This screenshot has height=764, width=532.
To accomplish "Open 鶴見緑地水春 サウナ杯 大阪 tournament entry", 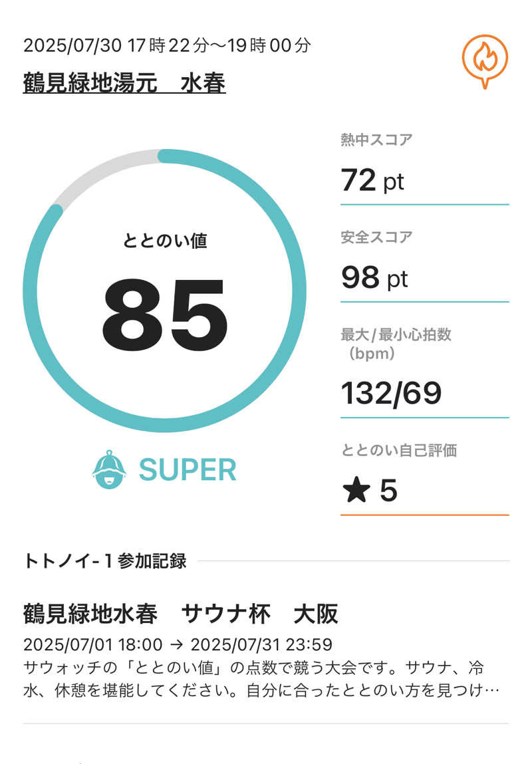I will click(x=180, y=614).
